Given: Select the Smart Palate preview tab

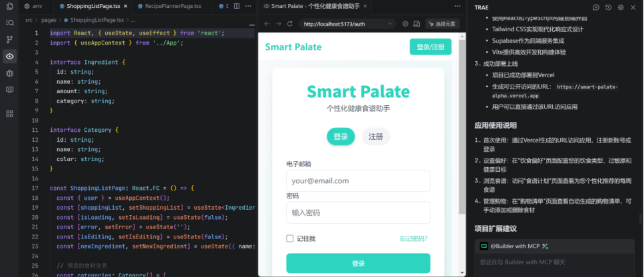Looking at the screenshot, I should point(315,6).
